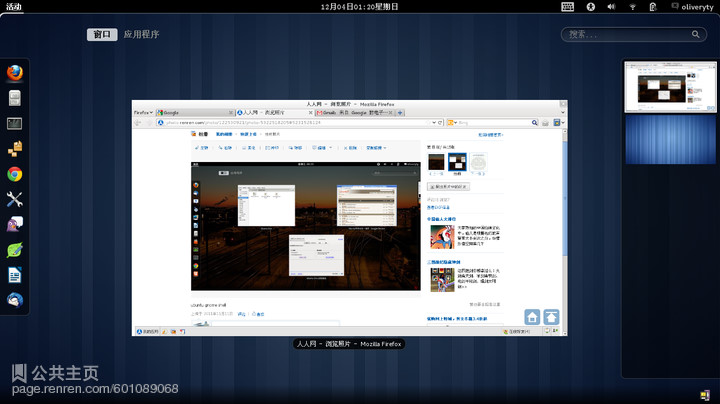This screenshot has width=720, height=404.
Task: Launch Google Chrome from the dash
Action: [15, 174]
